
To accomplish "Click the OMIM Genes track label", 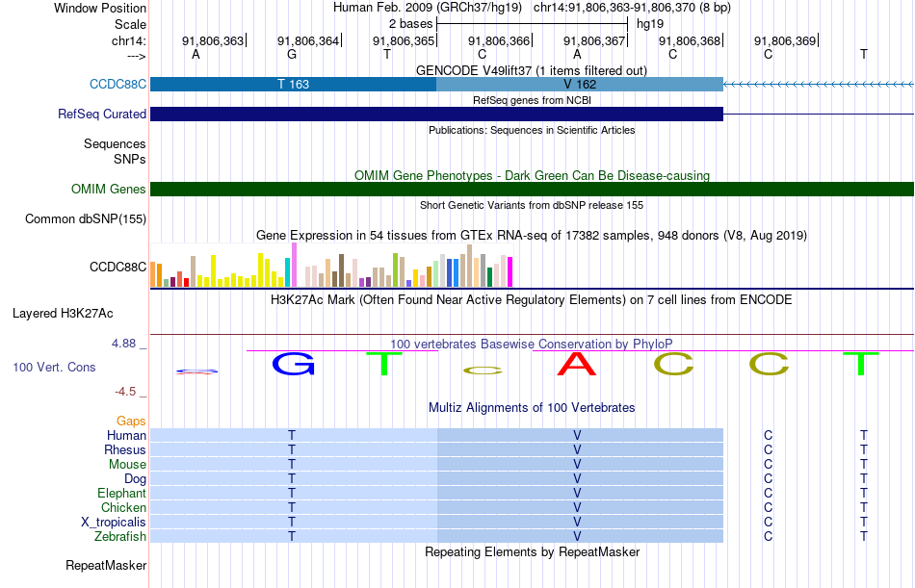I will click(x=108, y=189).
